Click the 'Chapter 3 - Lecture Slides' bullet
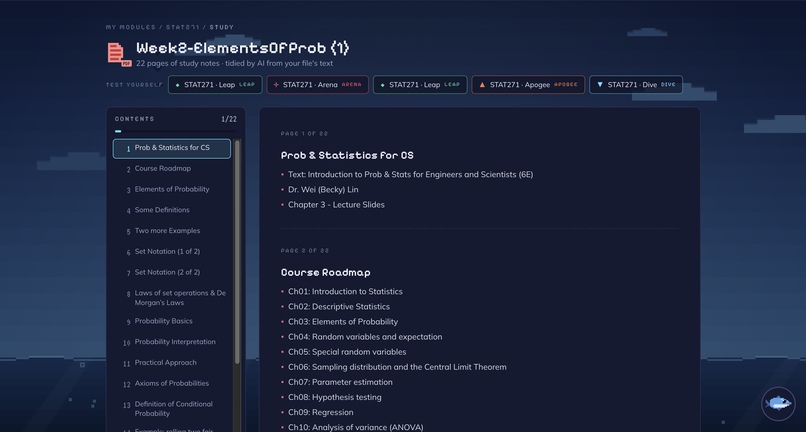 pos(336,205)
